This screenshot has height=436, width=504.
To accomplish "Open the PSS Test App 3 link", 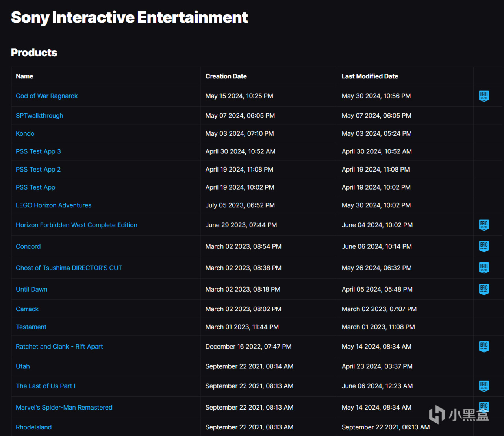I will [38, 151].
